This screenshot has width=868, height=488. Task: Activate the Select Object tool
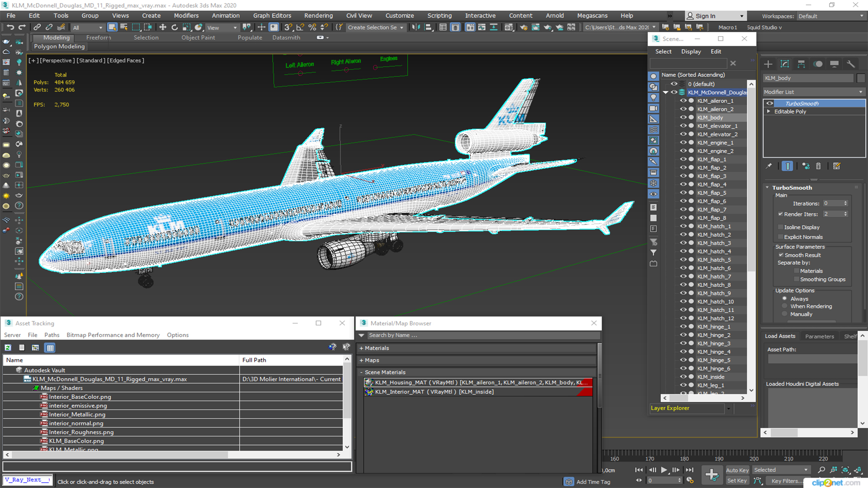pyautogui.click(x=112, y=27)
